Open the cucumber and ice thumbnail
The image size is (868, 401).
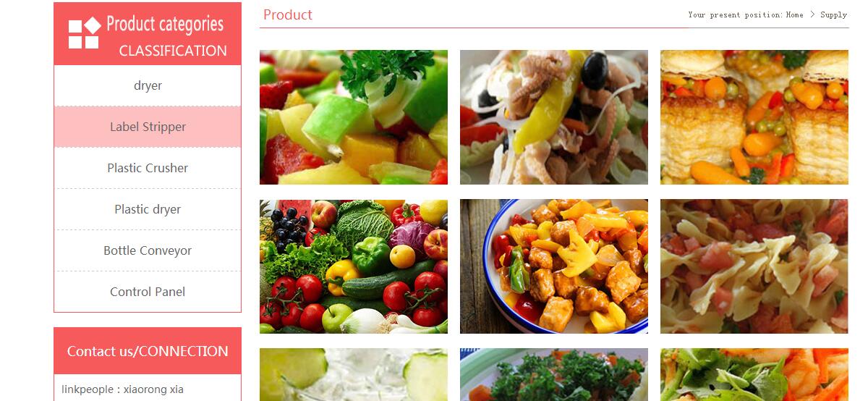pyautogui.click(x=354, y=375)
